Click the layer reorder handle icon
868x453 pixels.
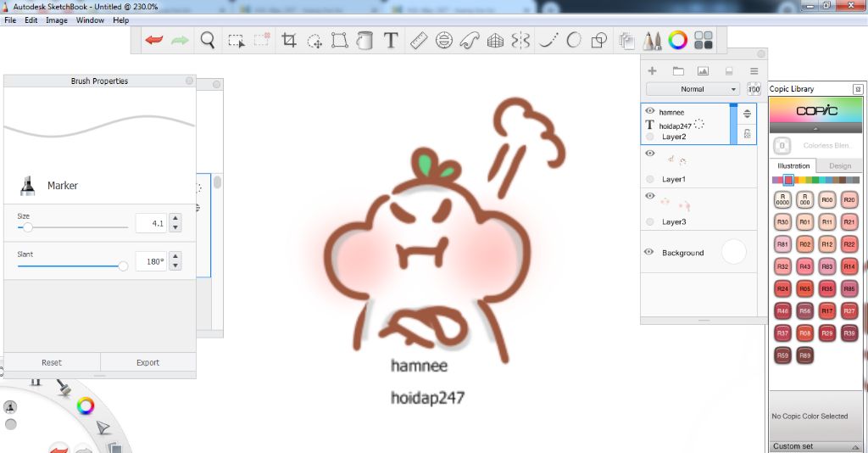pyautogui.click(x=747, y=114)
